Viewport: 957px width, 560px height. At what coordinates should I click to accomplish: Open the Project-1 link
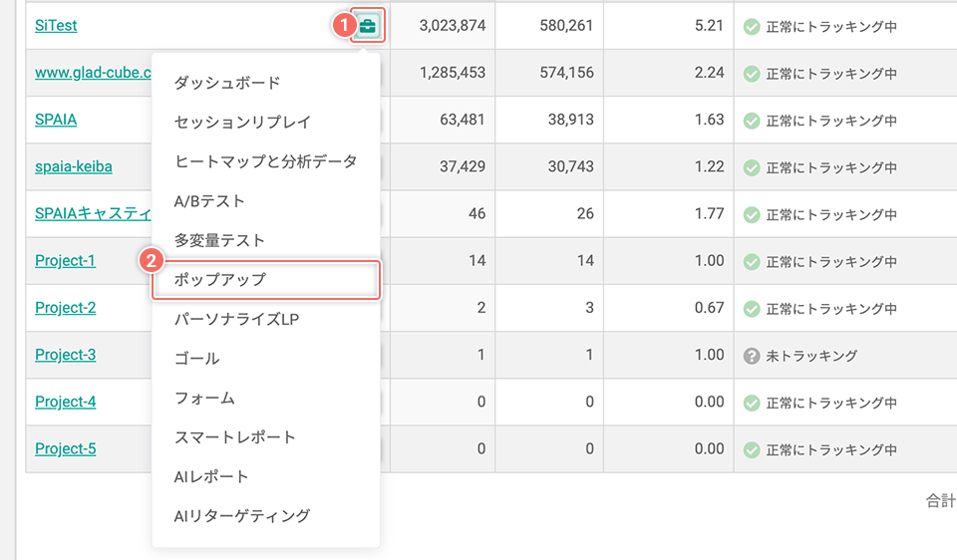tap(66, 260)
